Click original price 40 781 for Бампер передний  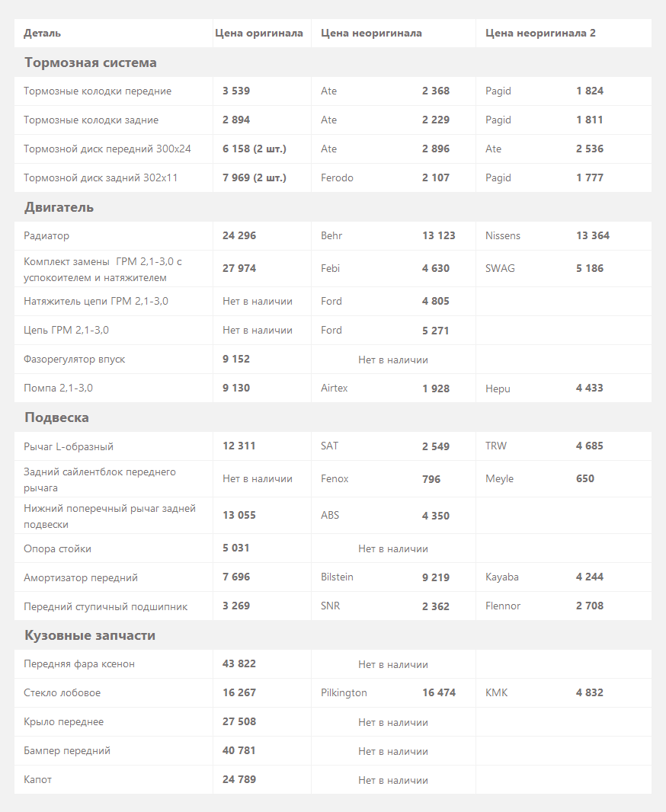click(239, 750)
